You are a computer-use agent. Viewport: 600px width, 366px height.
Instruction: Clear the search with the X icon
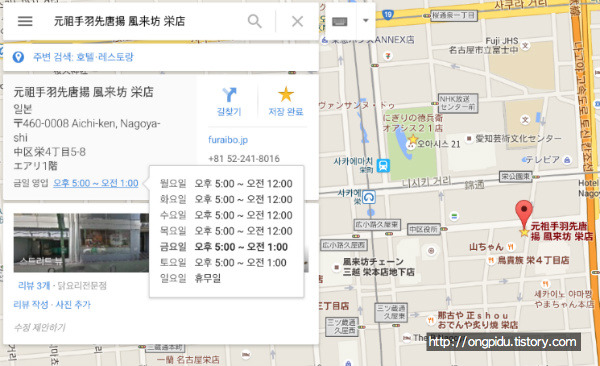tap(297, 21)
